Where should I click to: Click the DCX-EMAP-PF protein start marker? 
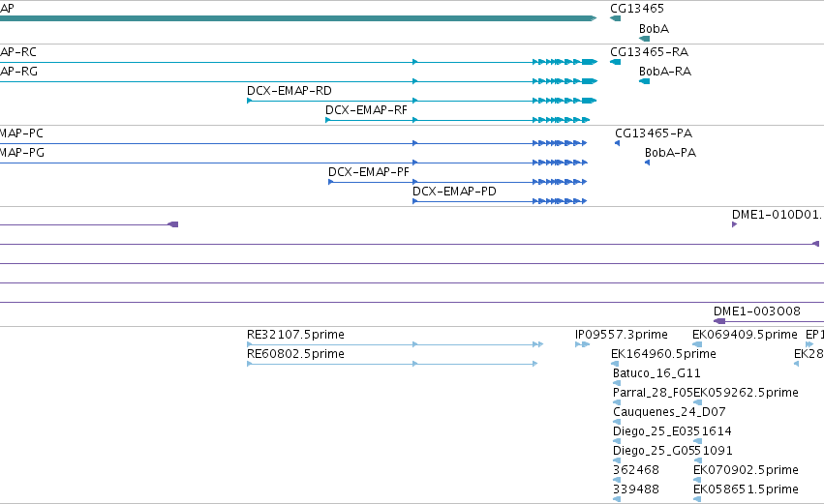[x=331, y=182]
